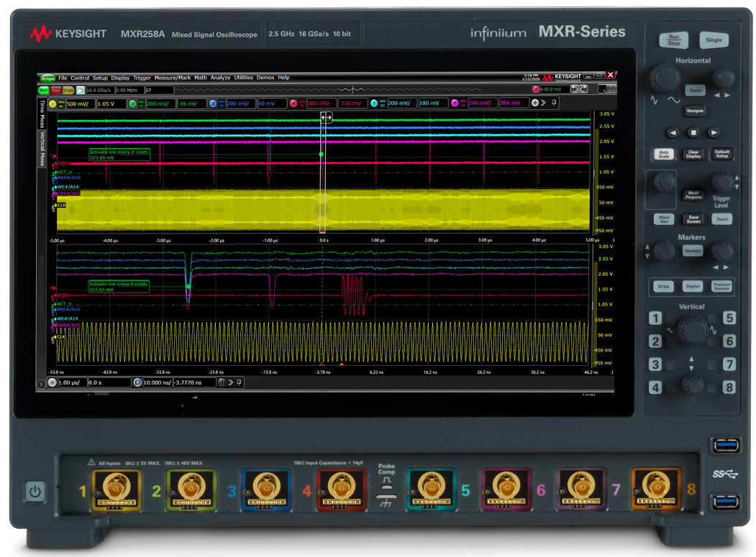The image size is (756, 557).
Task: Click the navigate stop square key
Action: coord(693,133)
